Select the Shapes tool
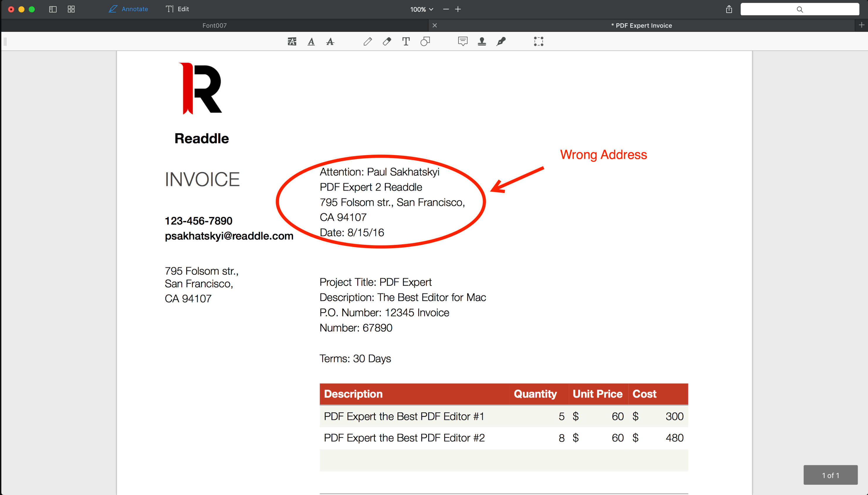868x495 pixels. pyautogui.click(x=425, y=41)
